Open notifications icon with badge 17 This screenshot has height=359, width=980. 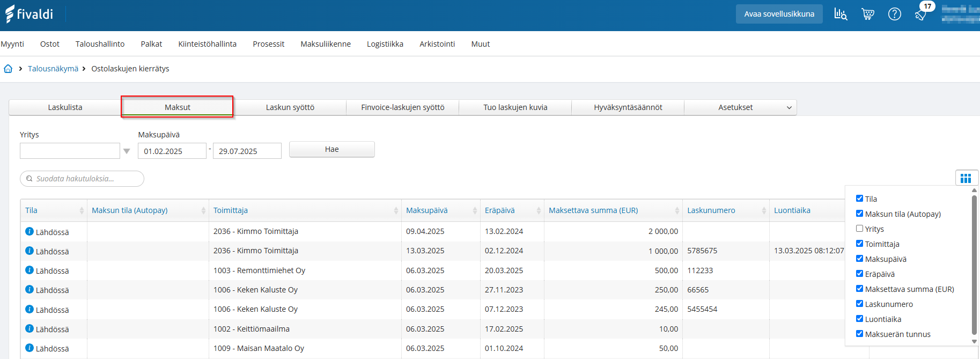pos(921,14)
